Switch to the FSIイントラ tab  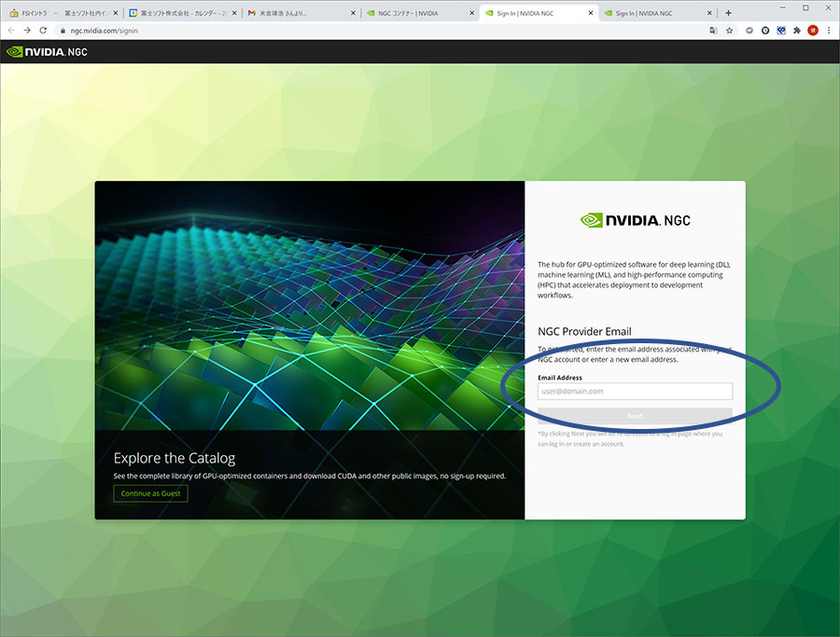click(x=62, y=13)
